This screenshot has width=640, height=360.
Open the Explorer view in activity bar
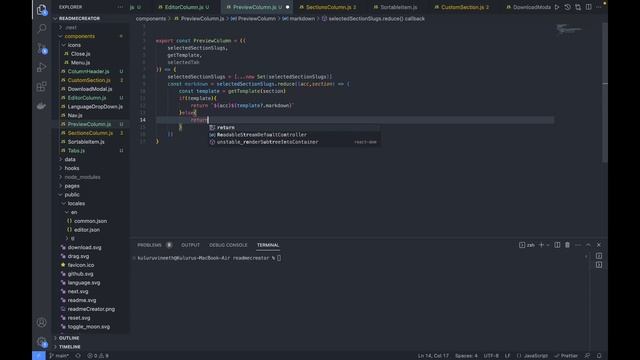42,10
